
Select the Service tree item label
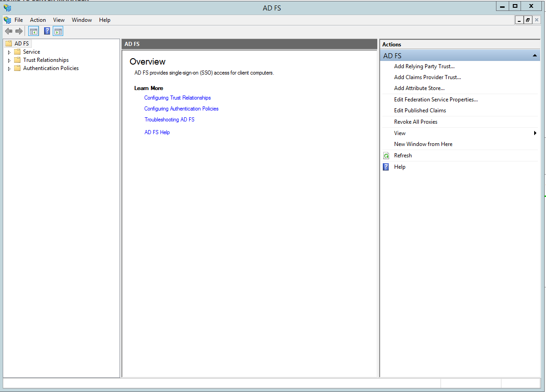click(31, 52)
